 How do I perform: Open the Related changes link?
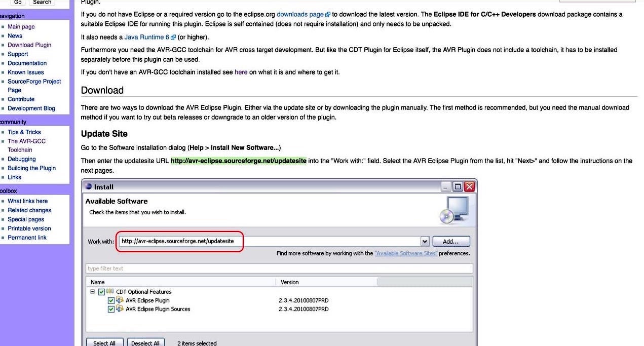coord(29,210)
